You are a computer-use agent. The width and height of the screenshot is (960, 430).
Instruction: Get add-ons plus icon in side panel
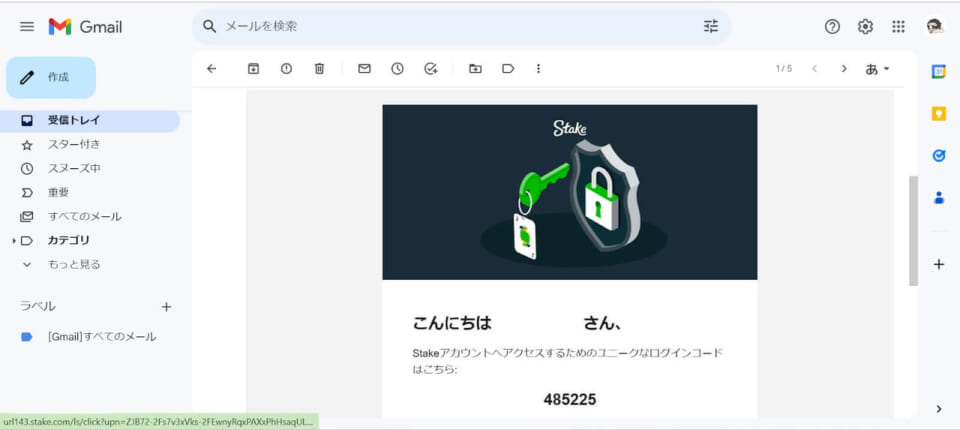939,265
